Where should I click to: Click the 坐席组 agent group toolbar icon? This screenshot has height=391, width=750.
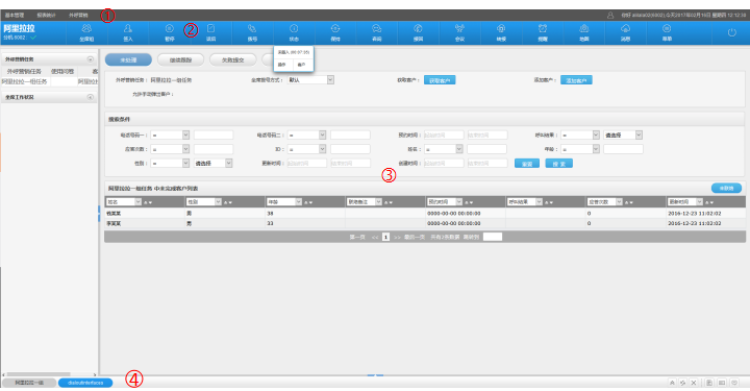click(87, 33)
